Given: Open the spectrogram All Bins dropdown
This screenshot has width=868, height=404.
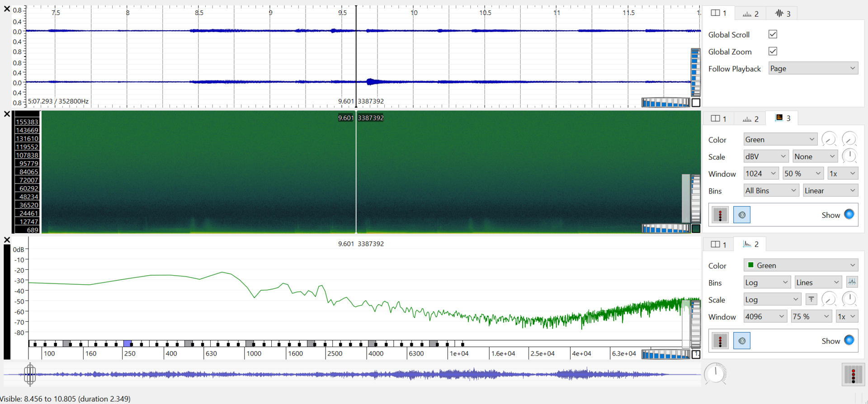Looking at the screenshot, I should (x=771, y=191).
